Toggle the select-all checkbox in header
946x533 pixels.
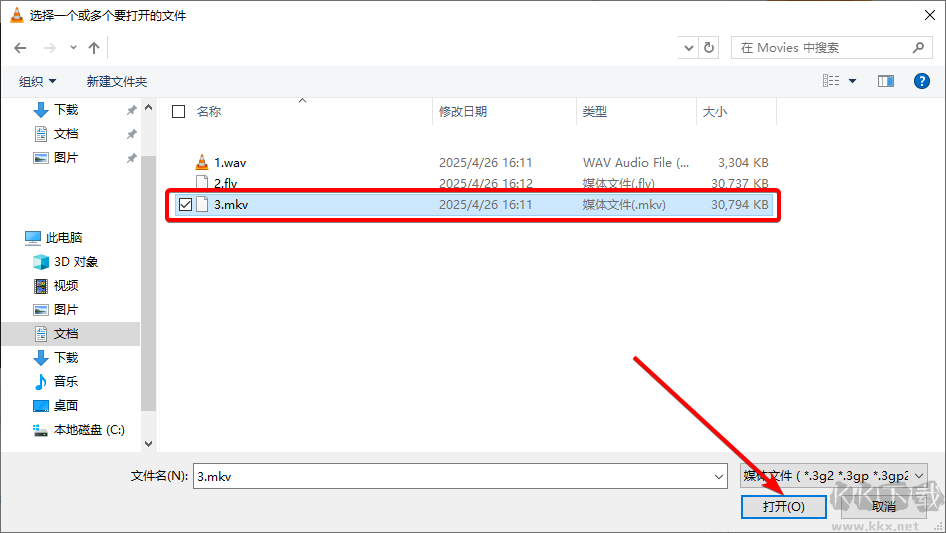coord(179,112)
